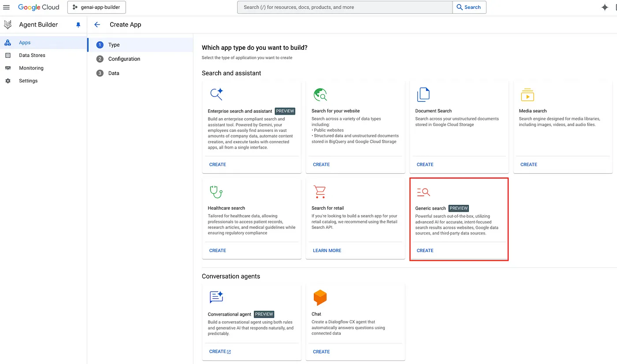This screenshot has height=364, width=617.
Task: Go to Monitoring in sidebar
Action: point(31,68)
